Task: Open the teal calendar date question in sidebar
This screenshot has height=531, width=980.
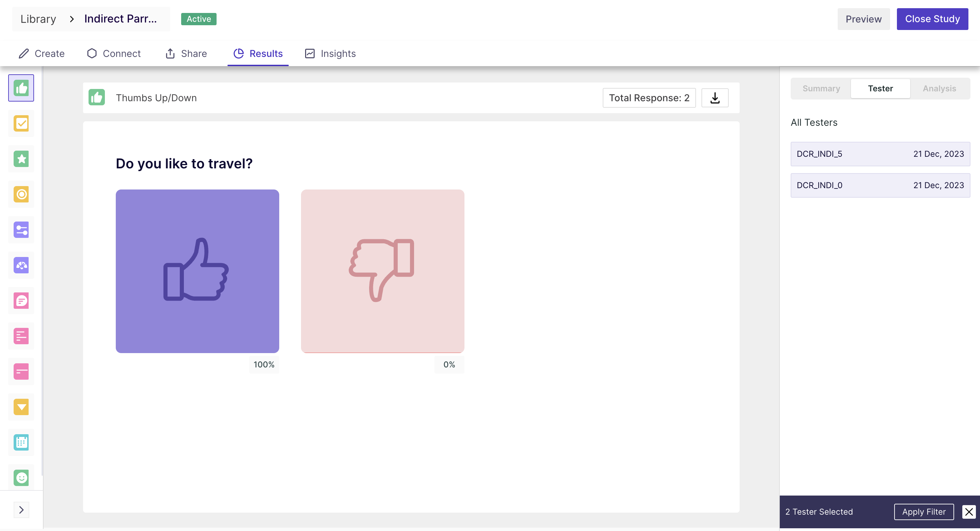Action: point(21,442)
